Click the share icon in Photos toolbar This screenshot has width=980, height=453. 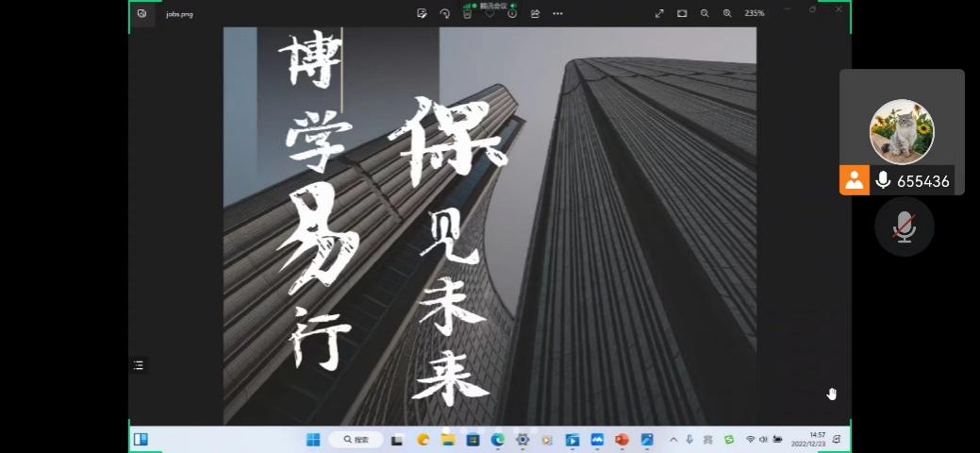click(535, 13)
